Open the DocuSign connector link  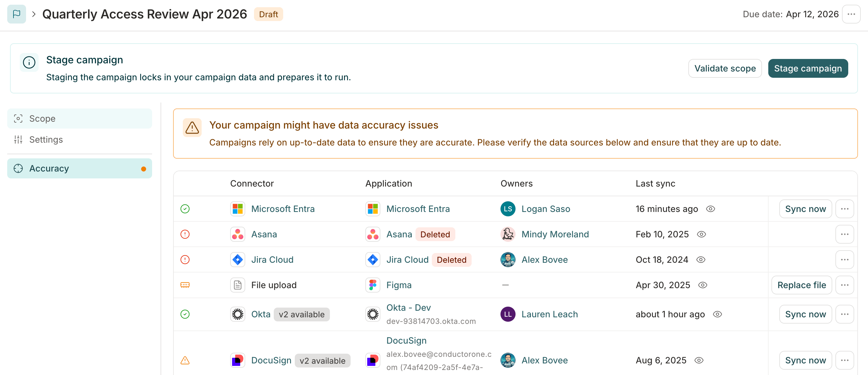coord(271,360)
